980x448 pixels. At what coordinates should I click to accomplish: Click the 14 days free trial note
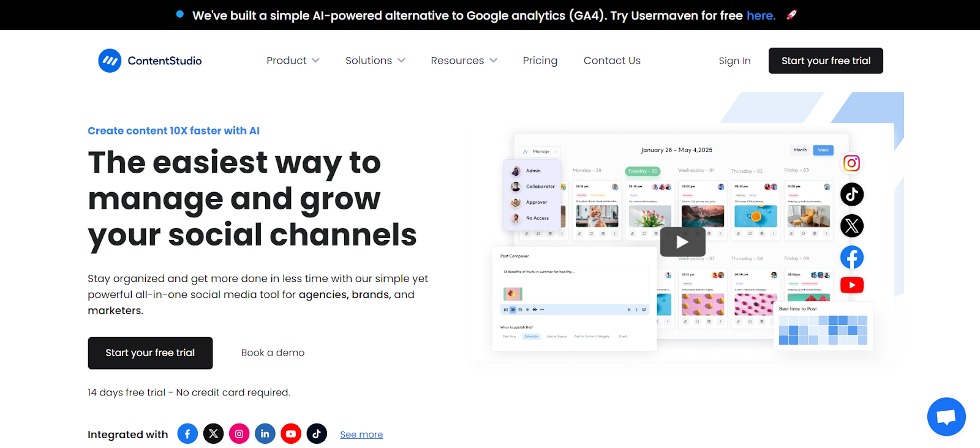point(189,392)
